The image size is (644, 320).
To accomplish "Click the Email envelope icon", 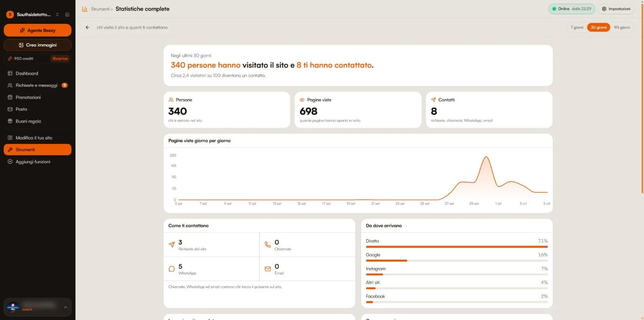I will (268, 269).
